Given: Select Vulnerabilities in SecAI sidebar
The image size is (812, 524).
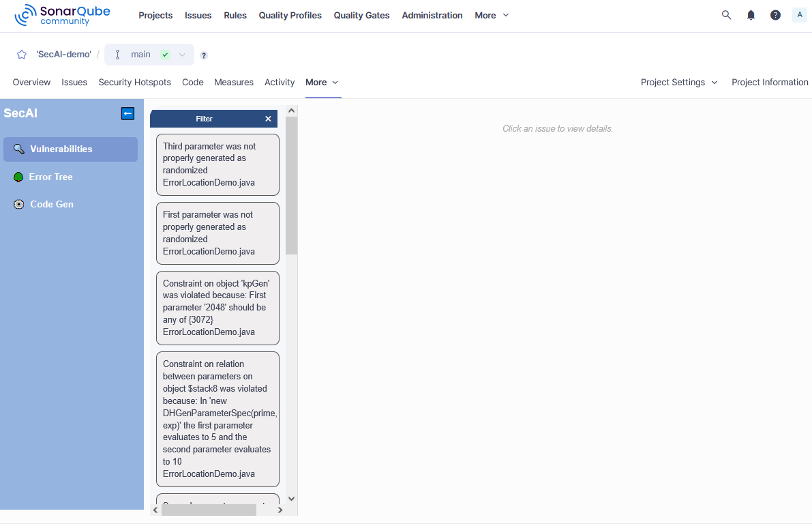Looking at the screenshot, I should click(x=70, y=149).
